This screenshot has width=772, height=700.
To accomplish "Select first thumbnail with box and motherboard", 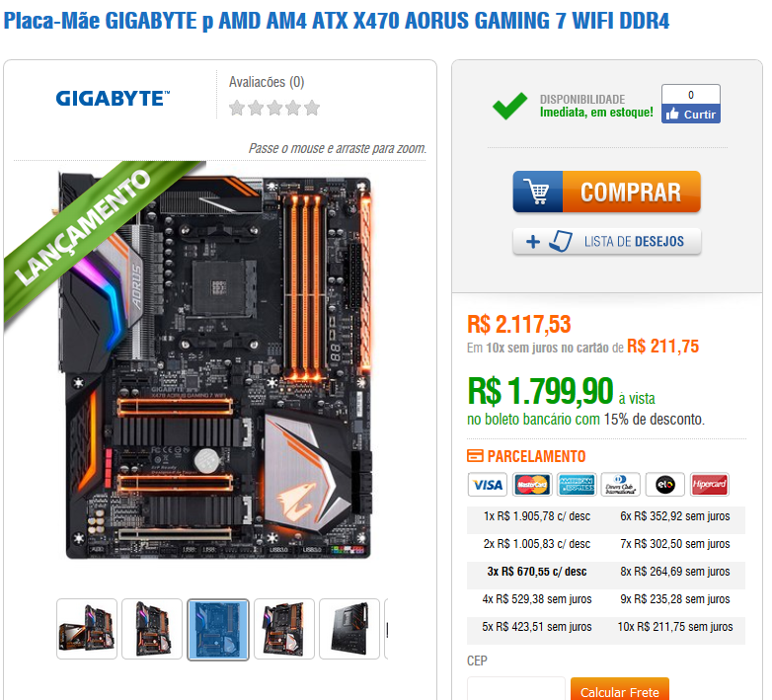I will point(87,629).
